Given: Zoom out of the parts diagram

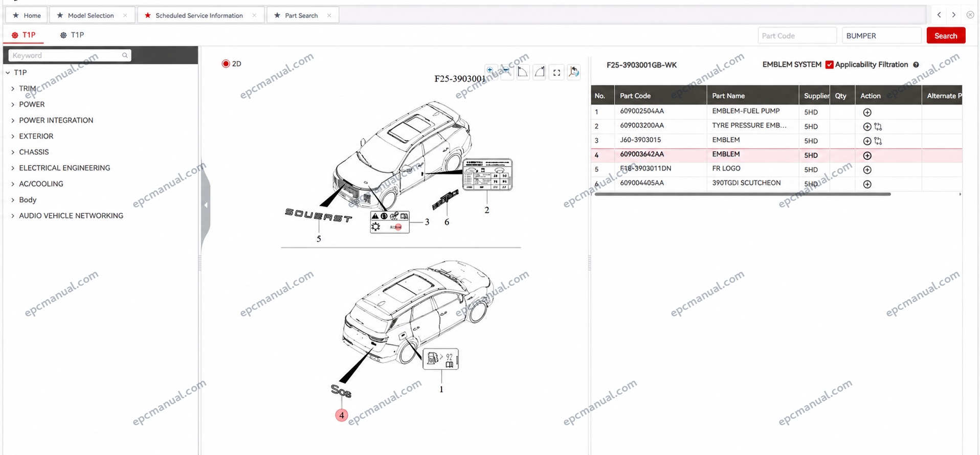Looking at the screenshot, I should tap(506, 72).
